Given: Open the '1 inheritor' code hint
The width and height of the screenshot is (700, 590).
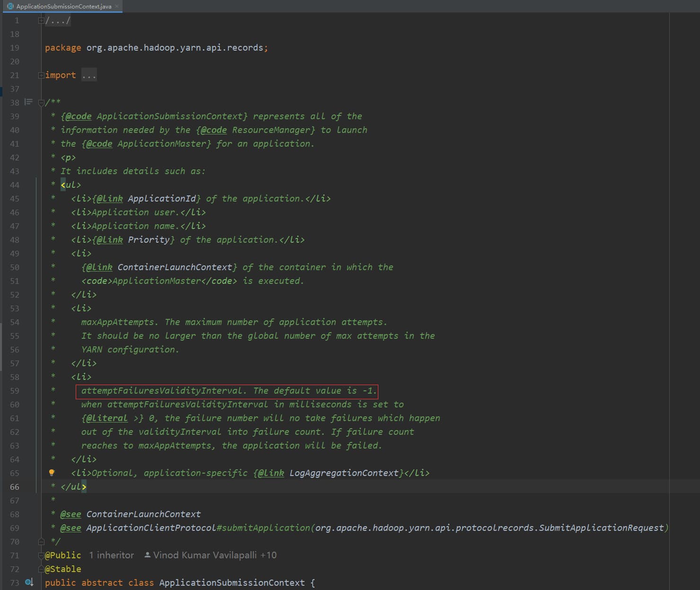Looking at the screenshot, I should click(x=112, y=555).
